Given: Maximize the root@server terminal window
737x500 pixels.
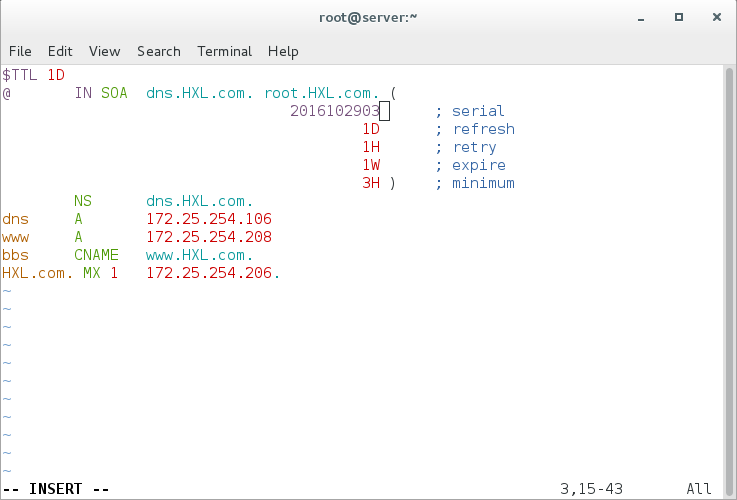Looking at the screenshot, I should 679,17.
